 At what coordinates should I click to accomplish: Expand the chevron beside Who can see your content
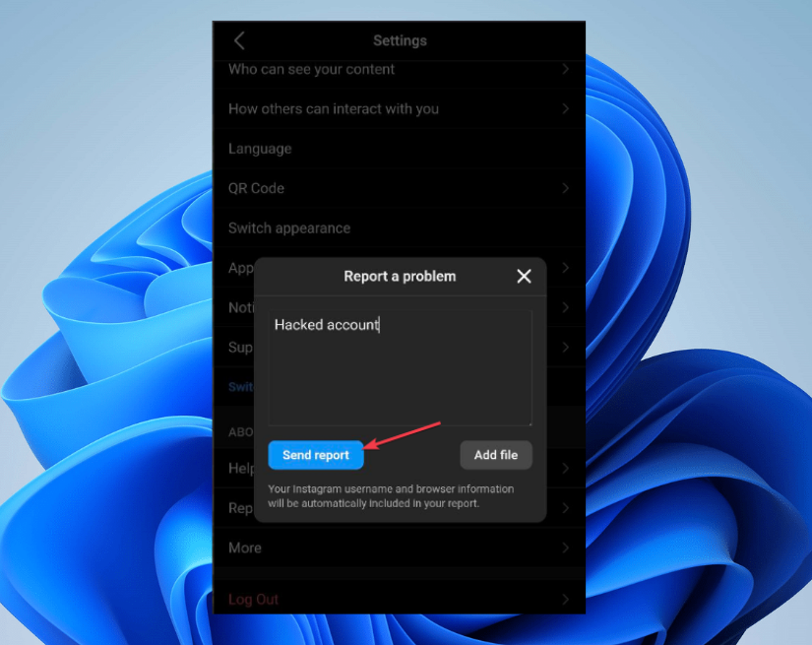tap(566, 69)
